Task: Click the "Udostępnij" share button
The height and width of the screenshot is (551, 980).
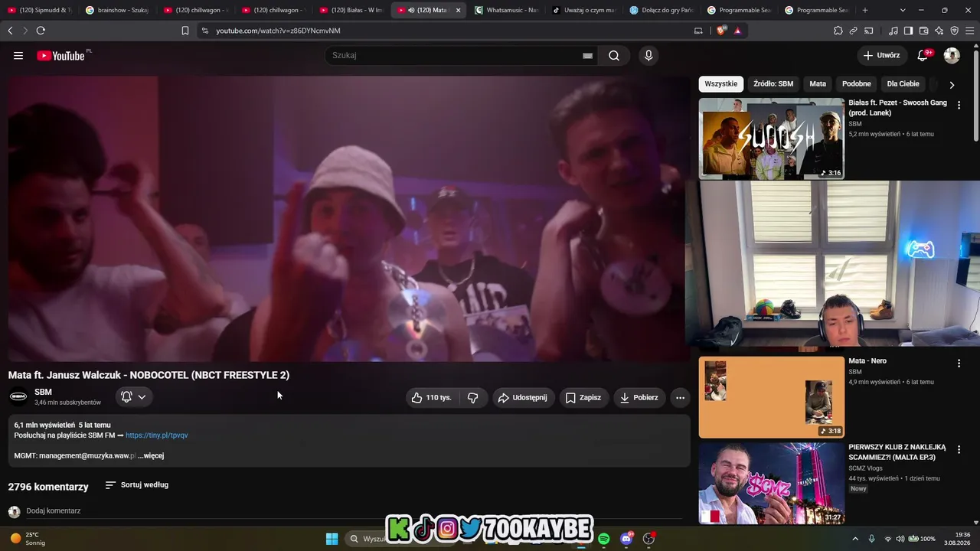Action: tap(522, 398)
